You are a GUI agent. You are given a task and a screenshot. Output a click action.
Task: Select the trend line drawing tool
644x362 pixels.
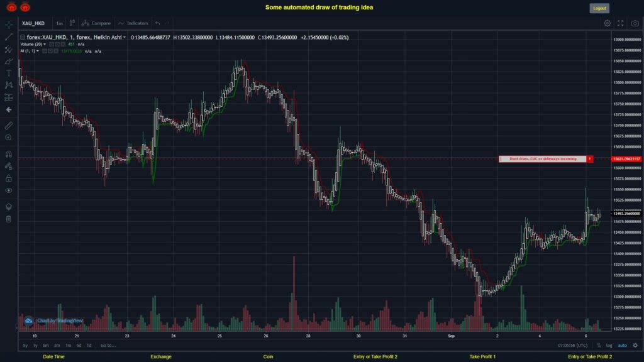coord(9,37)
